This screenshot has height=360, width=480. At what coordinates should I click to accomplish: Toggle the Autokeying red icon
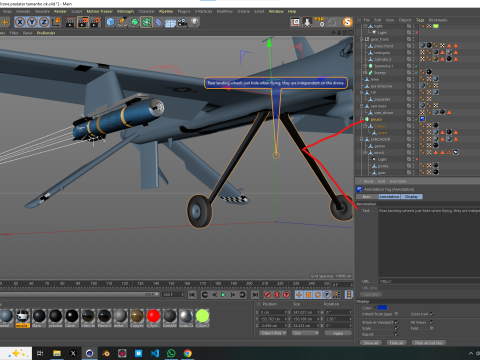[x=277, y=295]
